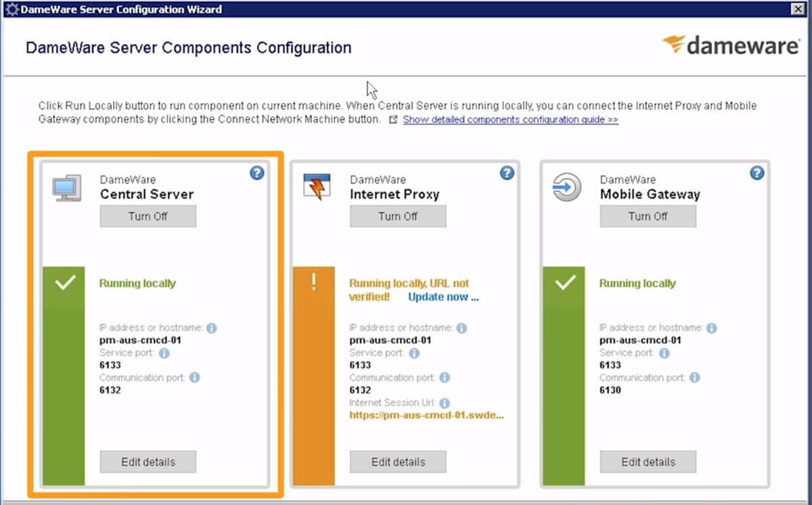This screenshot has width=812, height=505.
Task: Click the Central Server card title
Action: [147, 194]
